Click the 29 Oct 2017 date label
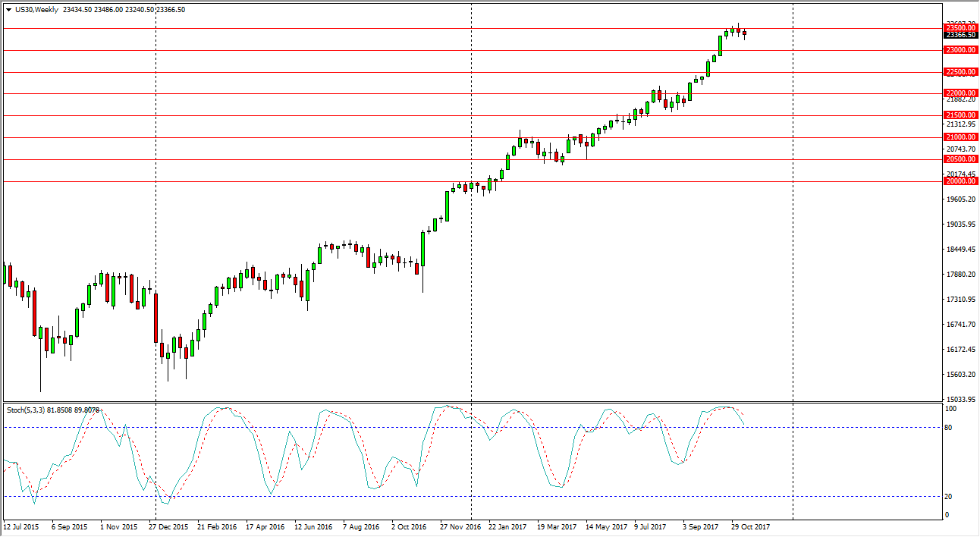 click(x=749, y=526)
